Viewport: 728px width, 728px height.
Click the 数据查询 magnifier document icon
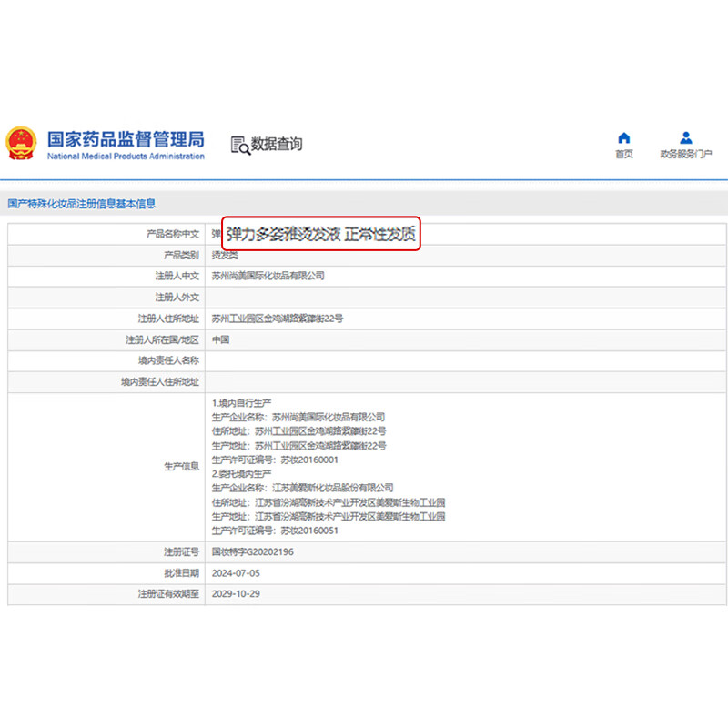coord(240,145)
